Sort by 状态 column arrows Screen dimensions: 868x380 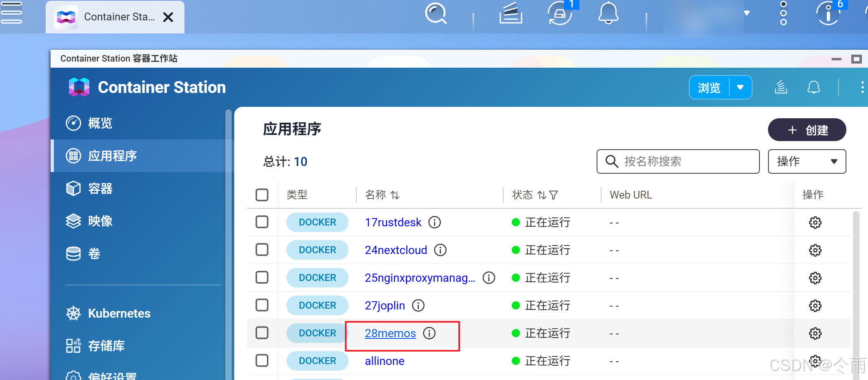(x=542, y=195)
